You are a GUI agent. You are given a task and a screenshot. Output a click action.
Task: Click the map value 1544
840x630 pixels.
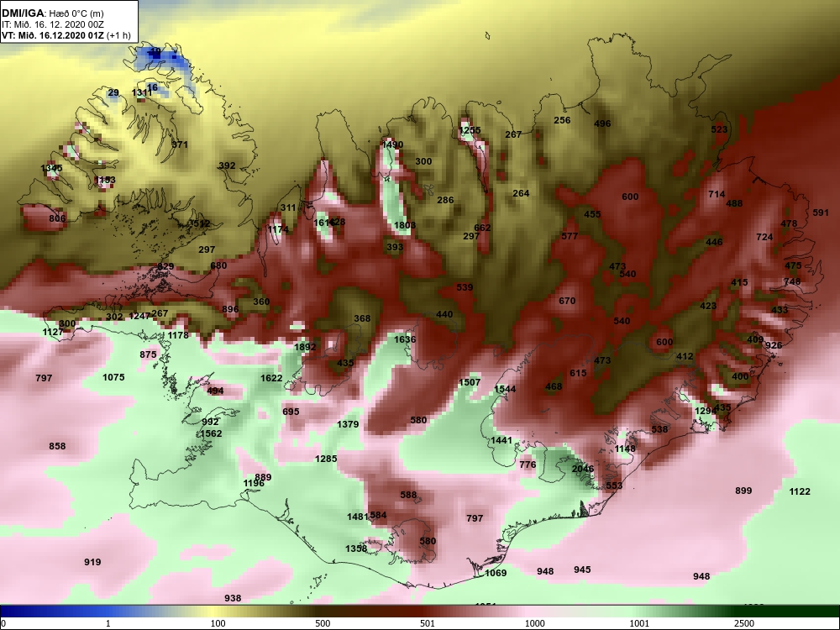[x=505, y=389]
